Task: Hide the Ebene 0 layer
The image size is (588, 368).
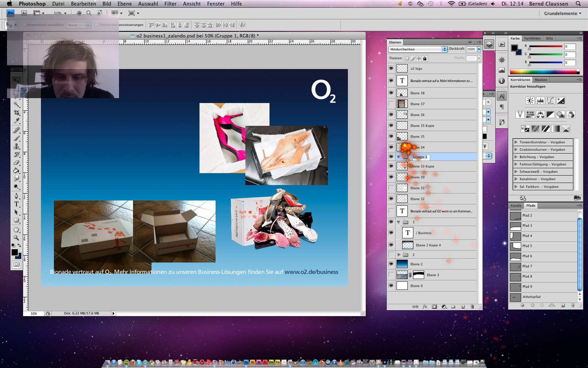Action: (x=391, y=286)
